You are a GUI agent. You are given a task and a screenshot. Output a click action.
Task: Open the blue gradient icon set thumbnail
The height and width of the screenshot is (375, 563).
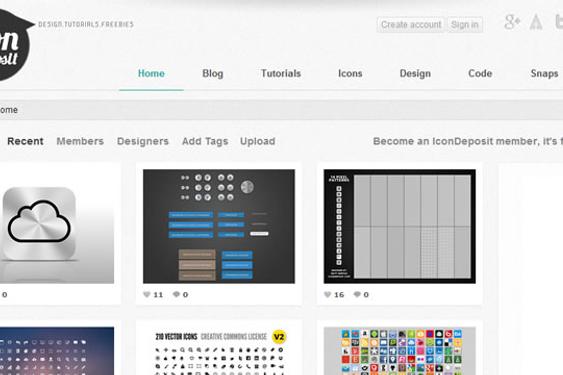57,351
